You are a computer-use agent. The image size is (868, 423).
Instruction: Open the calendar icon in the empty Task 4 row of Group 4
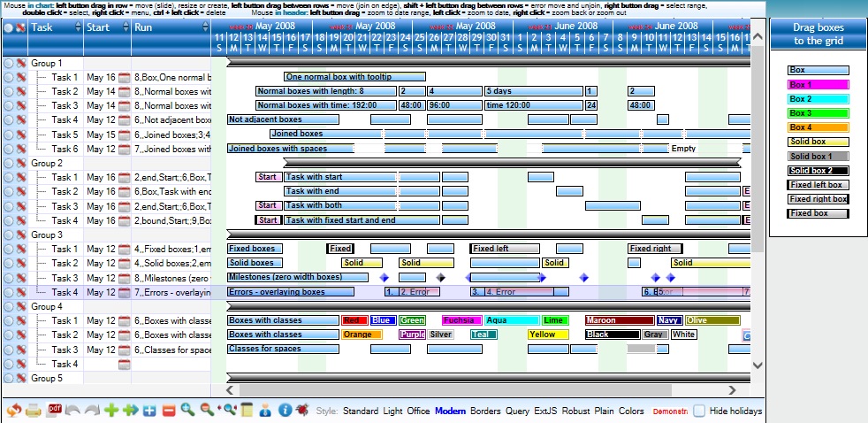click(x=124, y=365)
